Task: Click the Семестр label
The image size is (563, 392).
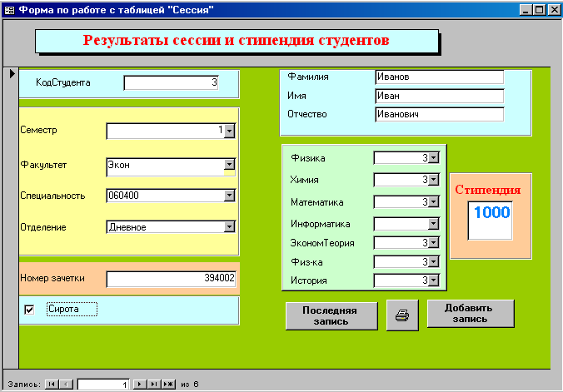Action: (x=38, y=130)
